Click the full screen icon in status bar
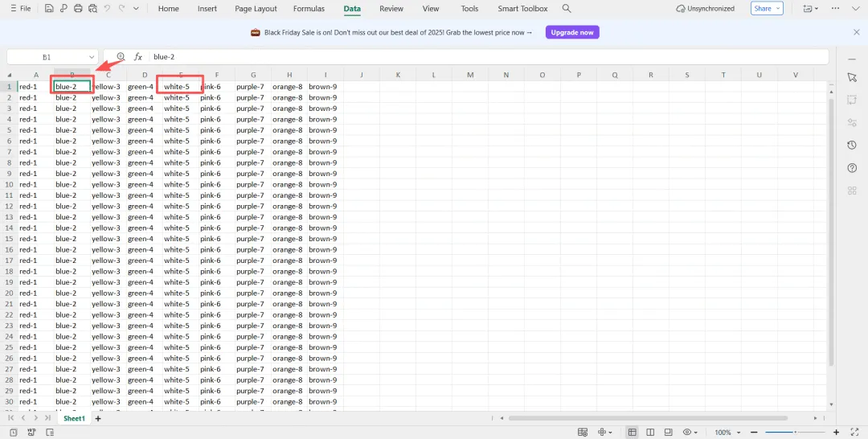This screenshot has width=868, height=439. [853, 433]
